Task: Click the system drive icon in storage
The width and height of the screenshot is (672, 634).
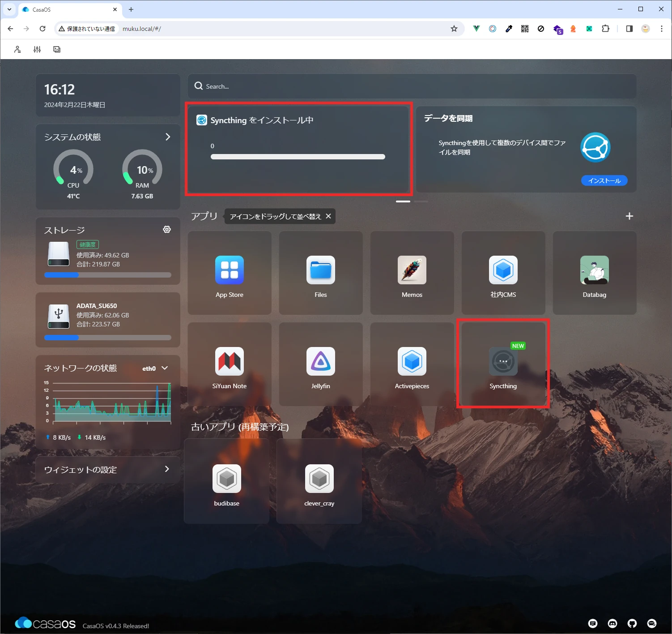Action: (59, 254)
